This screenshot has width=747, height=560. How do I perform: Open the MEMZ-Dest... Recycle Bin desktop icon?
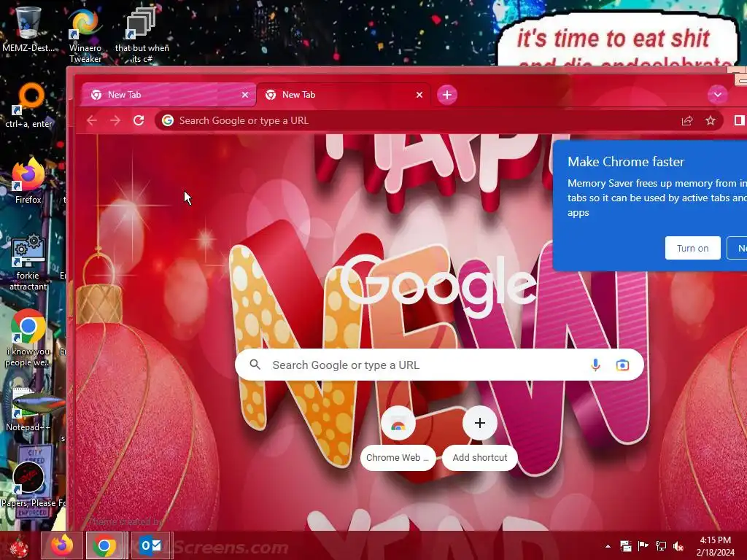pyautogui.click(x=28, y=29)
